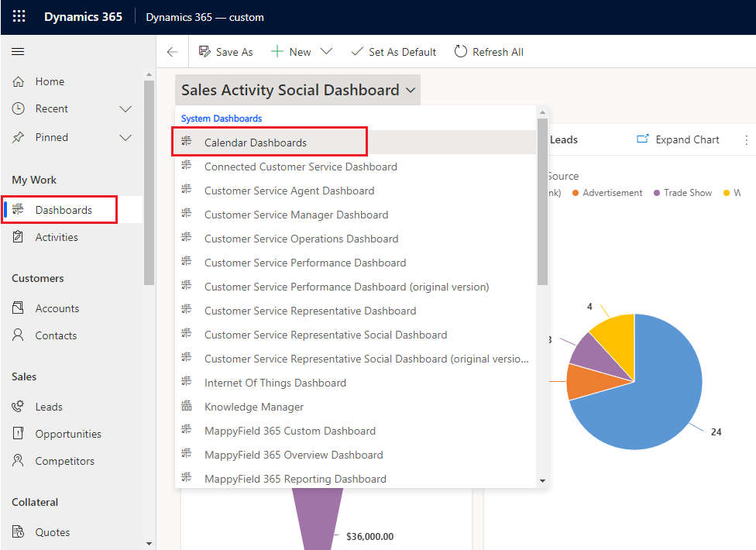Click the sidebar scroll down arrow

149,544
